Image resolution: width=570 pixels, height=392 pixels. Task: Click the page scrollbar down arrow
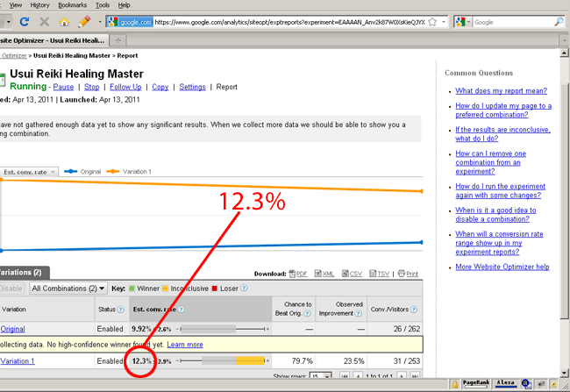click(x=563, y=369)
